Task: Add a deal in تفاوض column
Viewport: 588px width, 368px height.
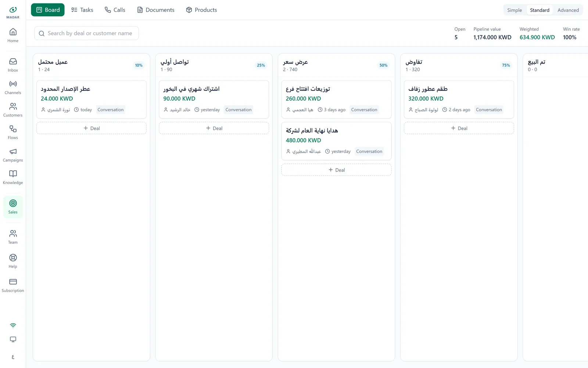Action: tap(459, 128)
